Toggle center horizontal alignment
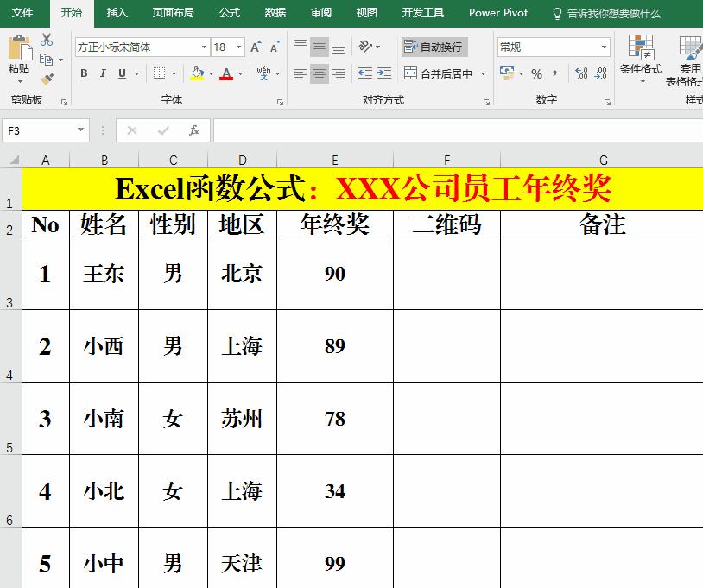 point(320,73)
